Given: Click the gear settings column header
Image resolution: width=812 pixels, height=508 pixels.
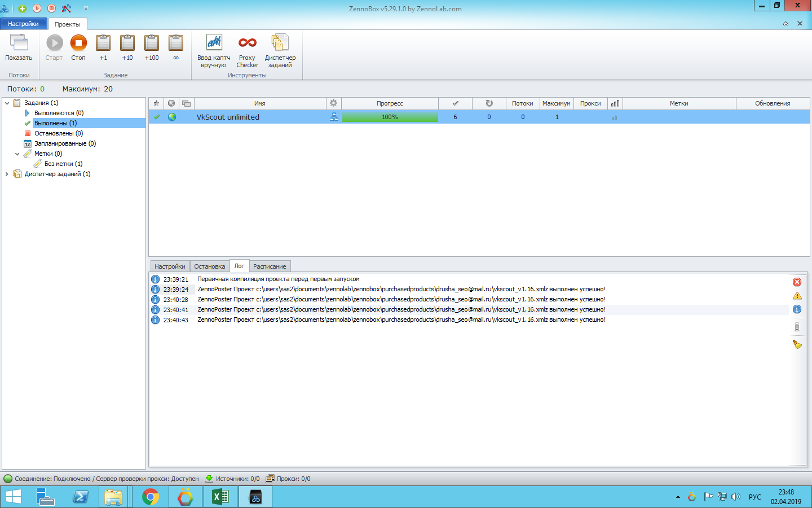Looking at the screenshot, I should 334,103.
